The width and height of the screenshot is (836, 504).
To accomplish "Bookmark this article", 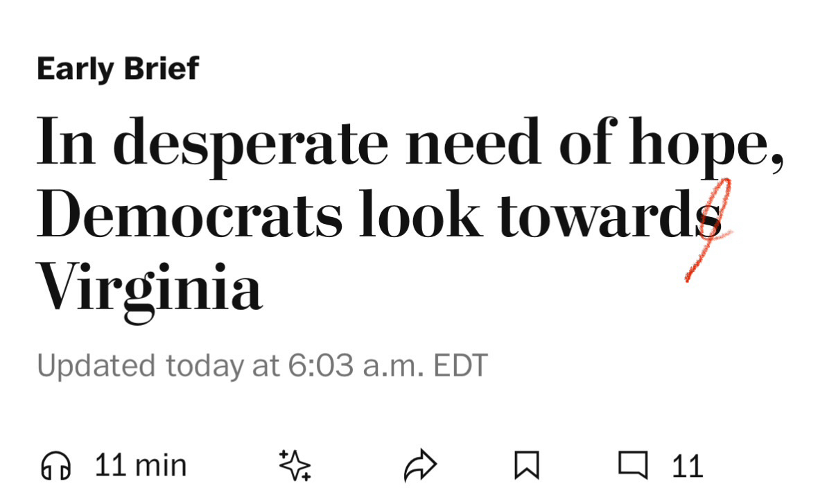I will tap(527, 466).
